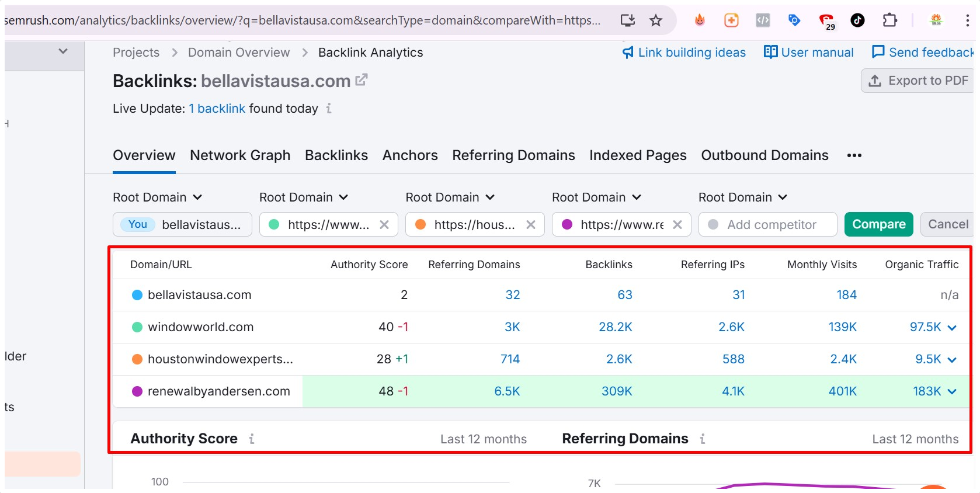Switch to the Indexed Pages tab
The image size is (980, 493).
point(638,155)
